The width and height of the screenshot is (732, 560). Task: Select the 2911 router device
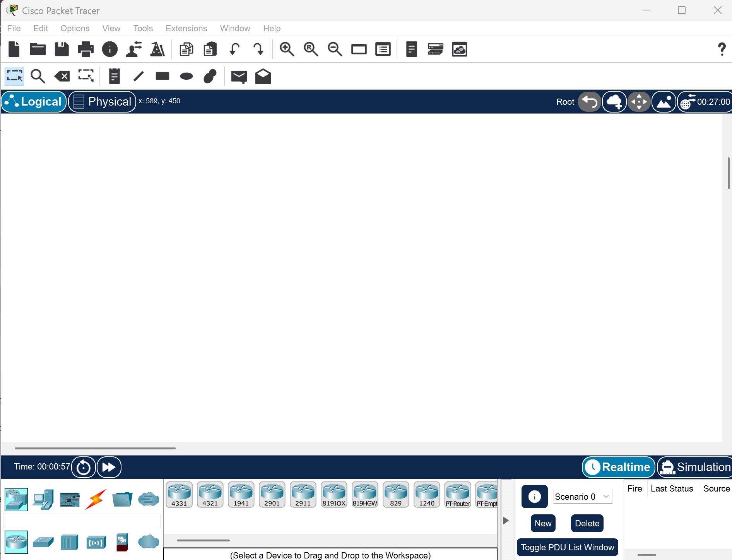click(303, 495)
